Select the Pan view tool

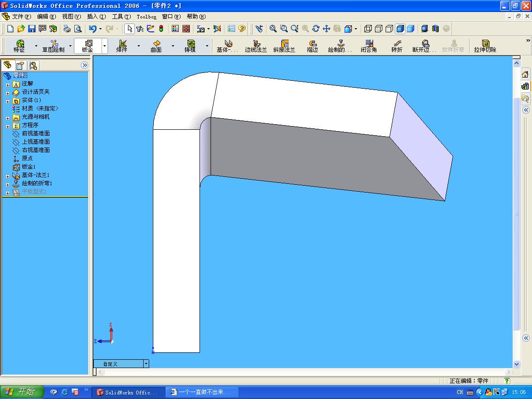pyautogui.click(x=326, y=29)
